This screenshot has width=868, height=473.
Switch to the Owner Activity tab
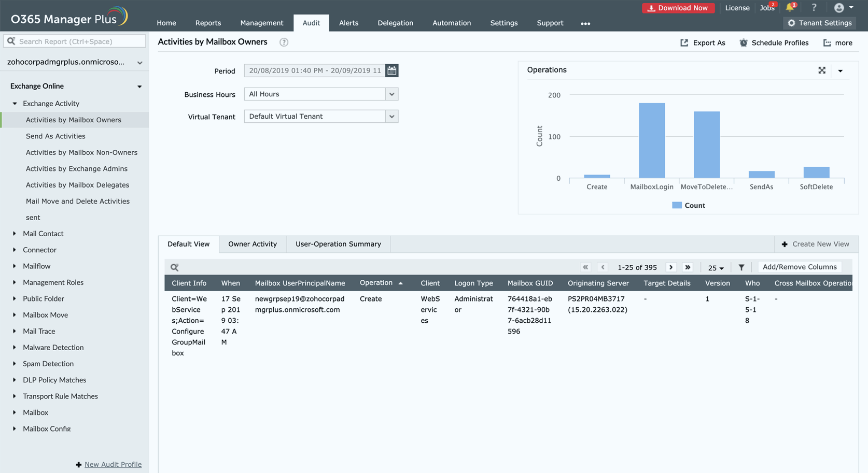(253, 244)
